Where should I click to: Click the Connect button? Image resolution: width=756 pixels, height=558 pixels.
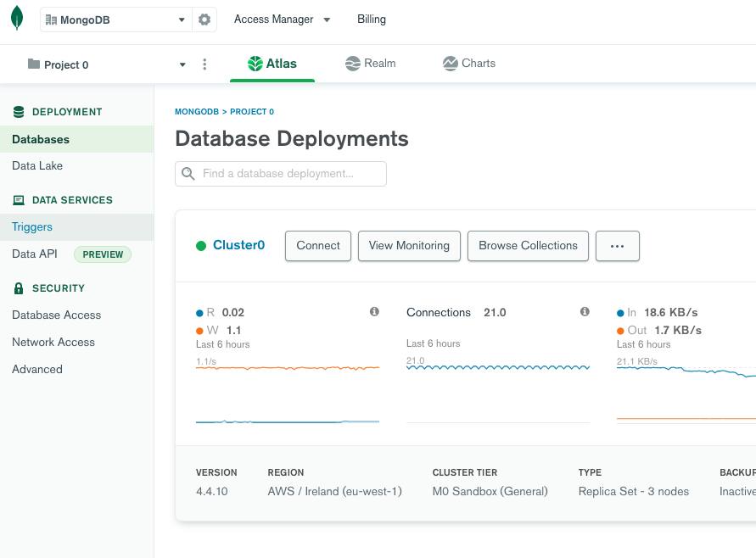point(318,246)
